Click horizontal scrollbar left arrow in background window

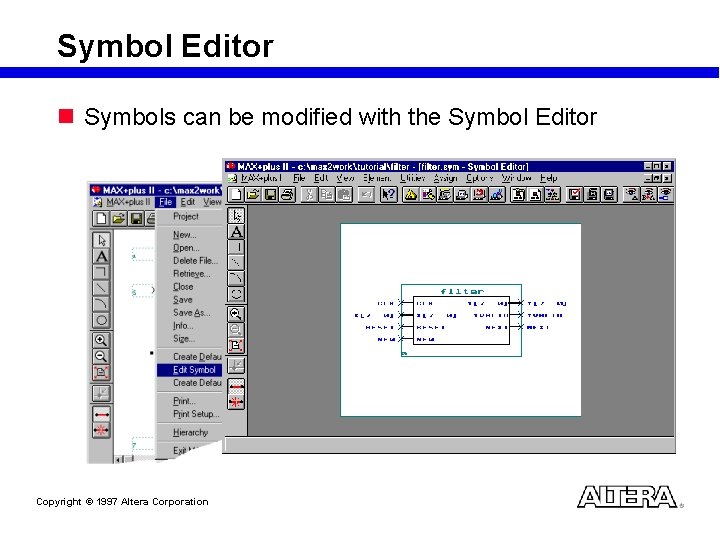pyautogui.click(x=118, y=459)
